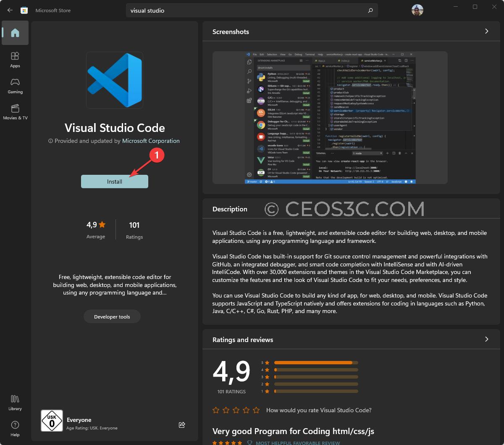Rate Visual Studio Code five stars
504x445 pixels.
pos(256,410)
